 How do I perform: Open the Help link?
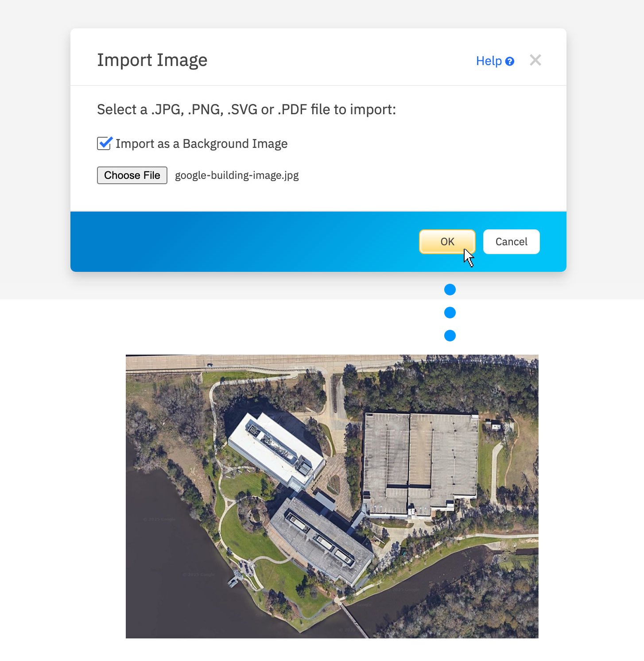pos(489,61)
